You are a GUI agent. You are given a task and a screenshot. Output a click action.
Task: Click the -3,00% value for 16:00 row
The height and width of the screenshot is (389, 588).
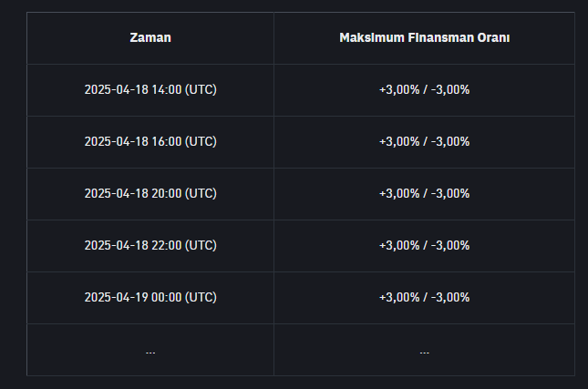[x=450, y=142]
